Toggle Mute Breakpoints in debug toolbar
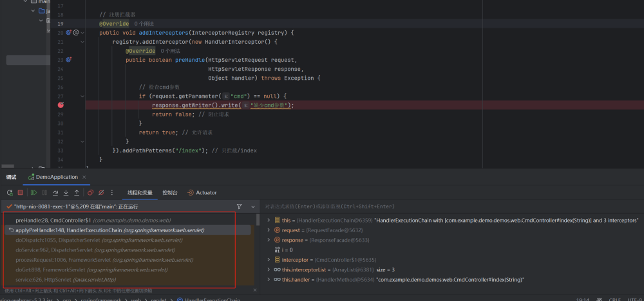 point(101,192)
